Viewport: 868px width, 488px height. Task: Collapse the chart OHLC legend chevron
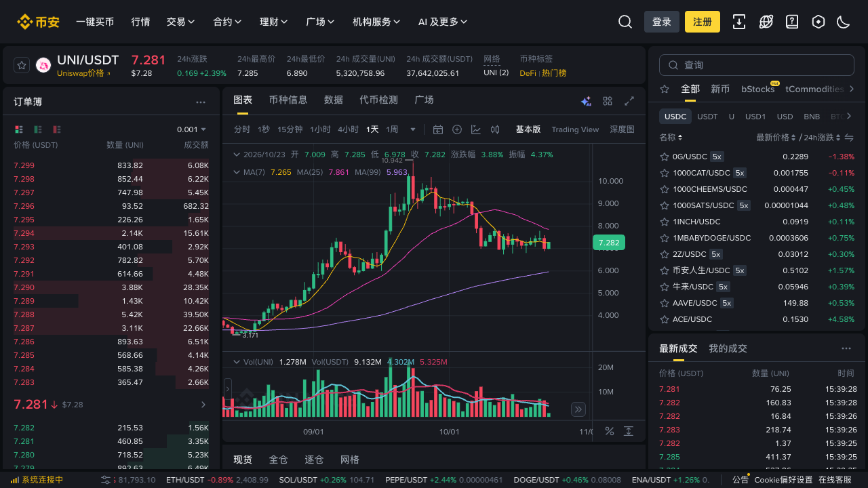point(237,155)
